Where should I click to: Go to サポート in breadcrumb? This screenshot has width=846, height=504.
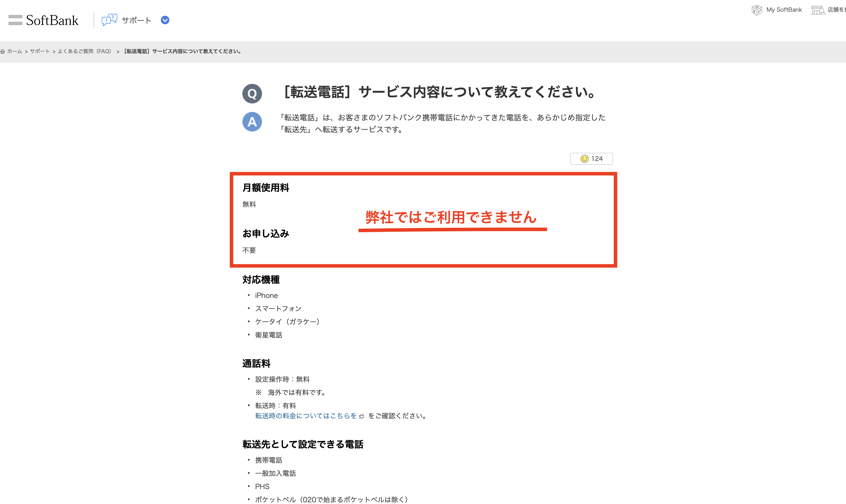(x=40, y=51)
